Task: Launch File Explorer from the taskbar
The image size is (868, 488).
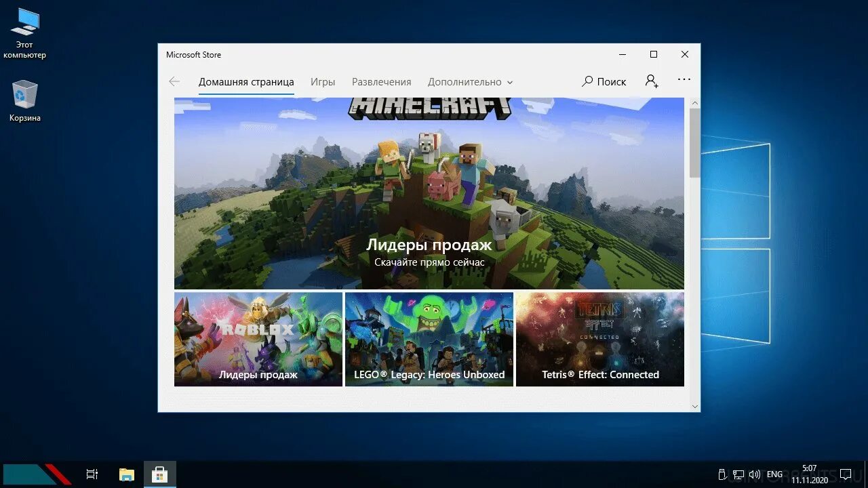Action: (126, 474)
